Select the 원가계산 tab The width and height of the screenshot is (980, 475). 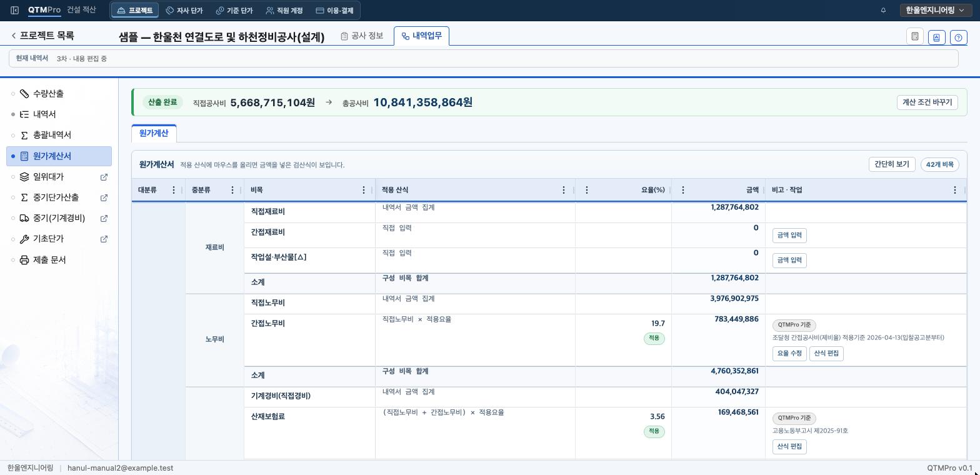[x=154, y=133]
